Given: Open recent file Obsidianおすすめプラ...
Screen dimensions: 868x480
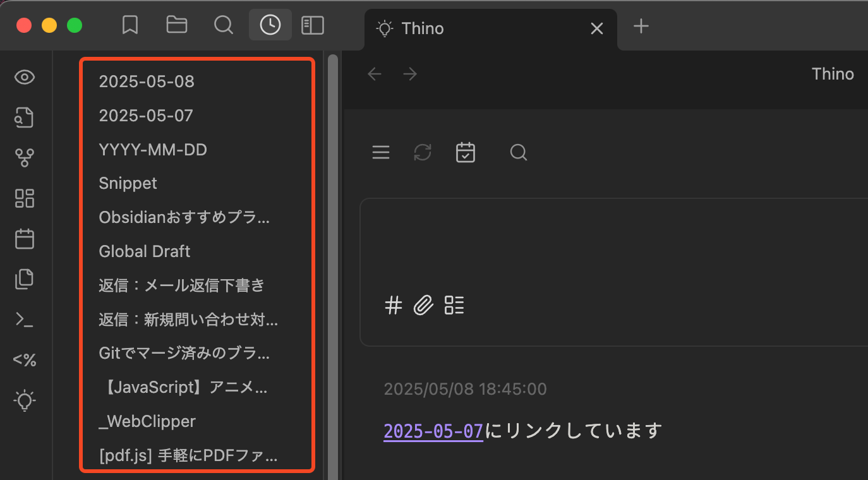Looking at the screenshot, I should pos(184,218).
